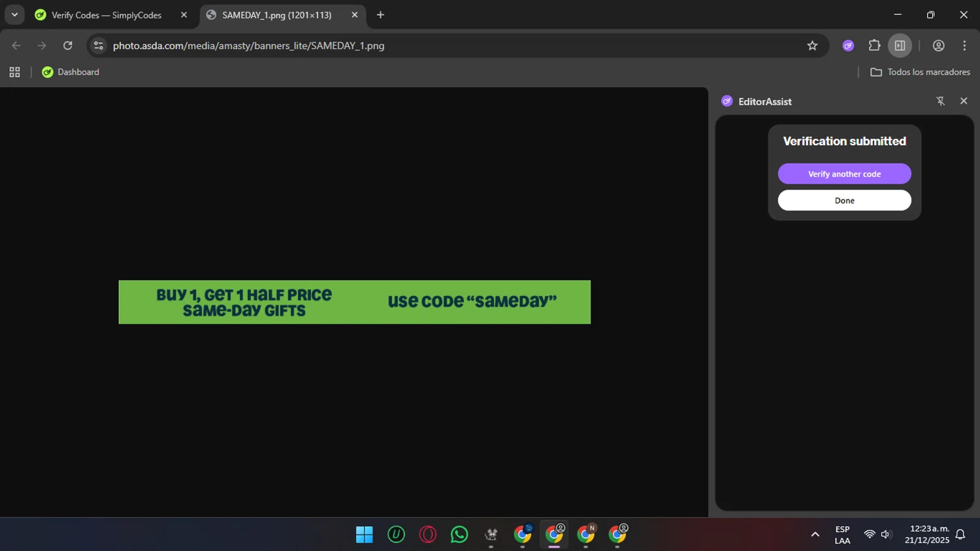View site information icon in address bar
The width and height of the screenshot is (980, 551).
99,46
